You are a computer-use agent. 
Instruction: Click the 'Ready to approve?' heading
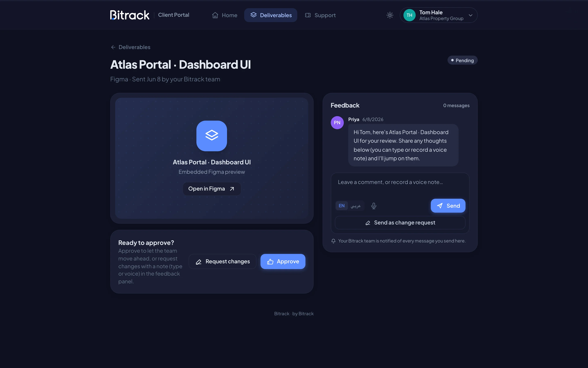click(x=146, y=243)
